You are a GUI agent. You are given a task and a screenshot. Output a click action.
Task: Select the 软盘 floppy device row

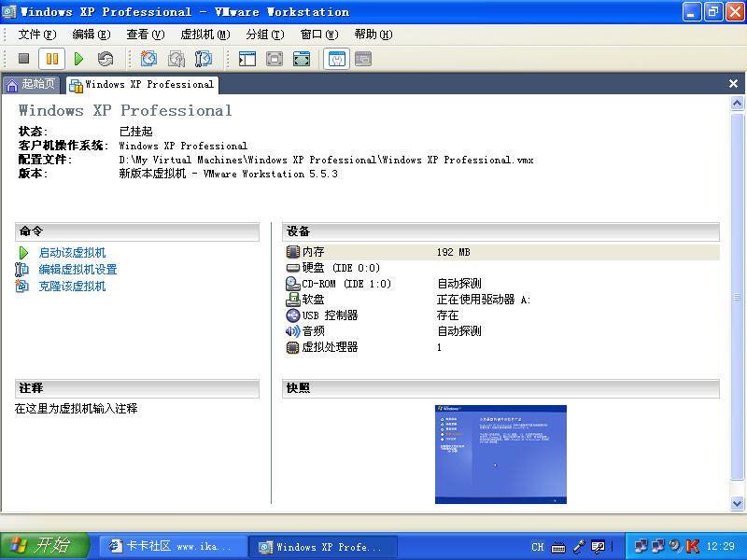click(x=500, y=299)
